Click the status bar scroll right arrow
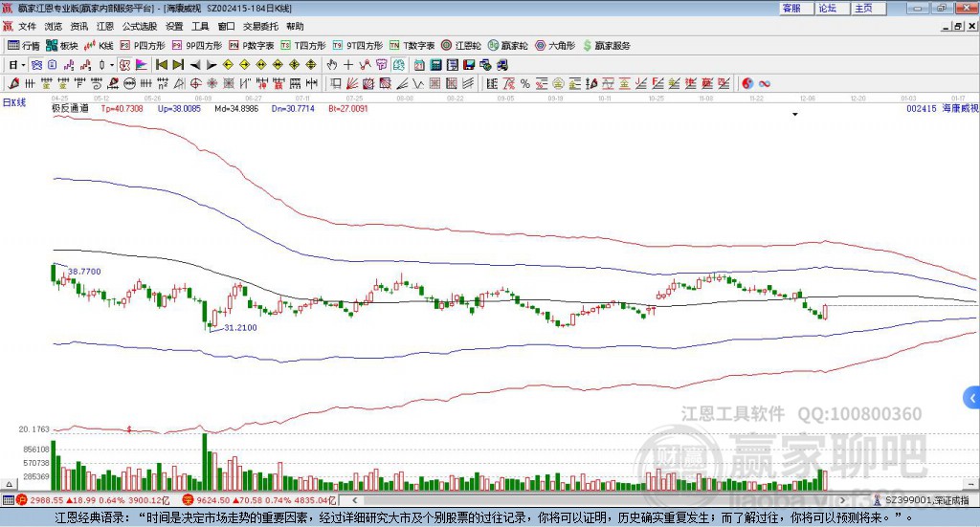 [x=842, y=500]
